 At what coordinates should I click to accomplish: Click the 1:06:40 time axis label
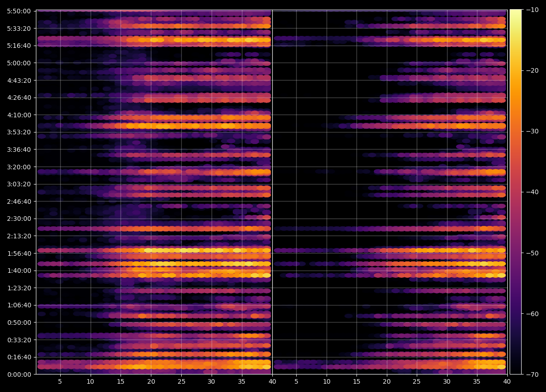point(19,305)
